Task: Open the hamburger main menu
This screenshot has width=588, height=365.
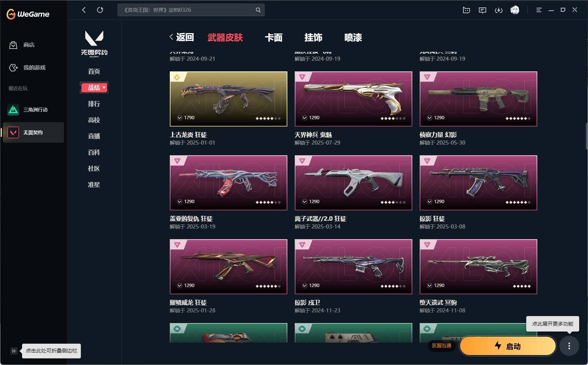Action: 539,10
